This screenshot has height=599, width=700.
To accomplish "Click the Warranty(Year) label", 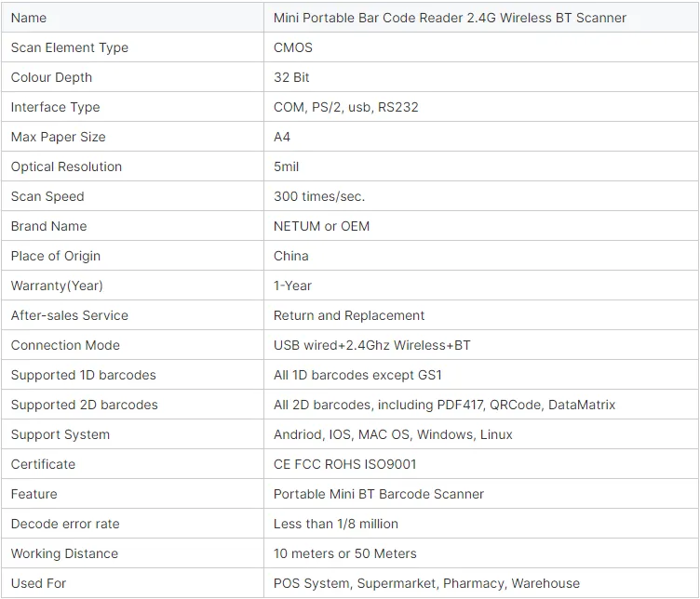I will 57,286.
